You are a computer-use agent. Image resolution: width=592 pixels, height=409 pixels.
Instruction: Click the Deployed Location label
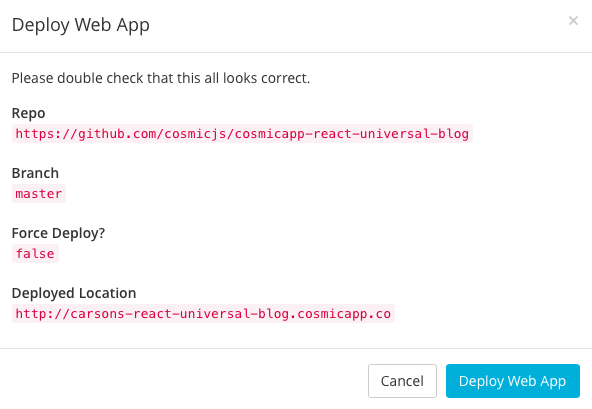74,293
